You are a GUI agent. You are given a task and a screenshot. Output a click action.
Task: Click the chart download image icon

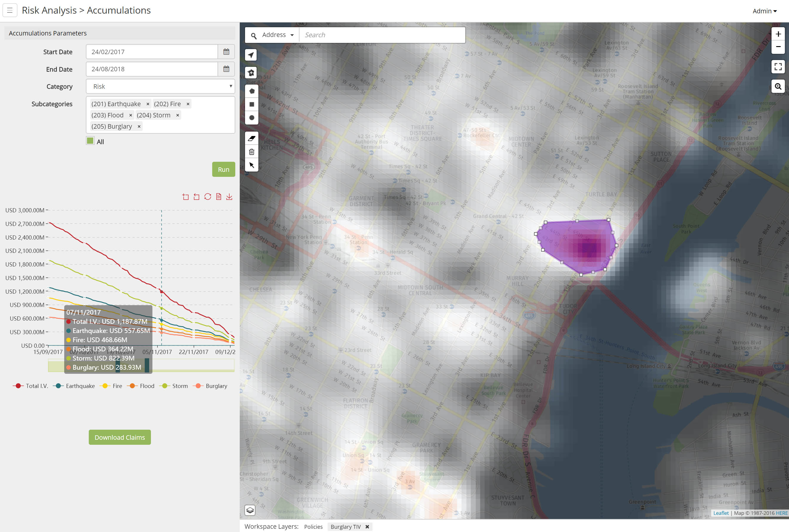tap(229, 197)
